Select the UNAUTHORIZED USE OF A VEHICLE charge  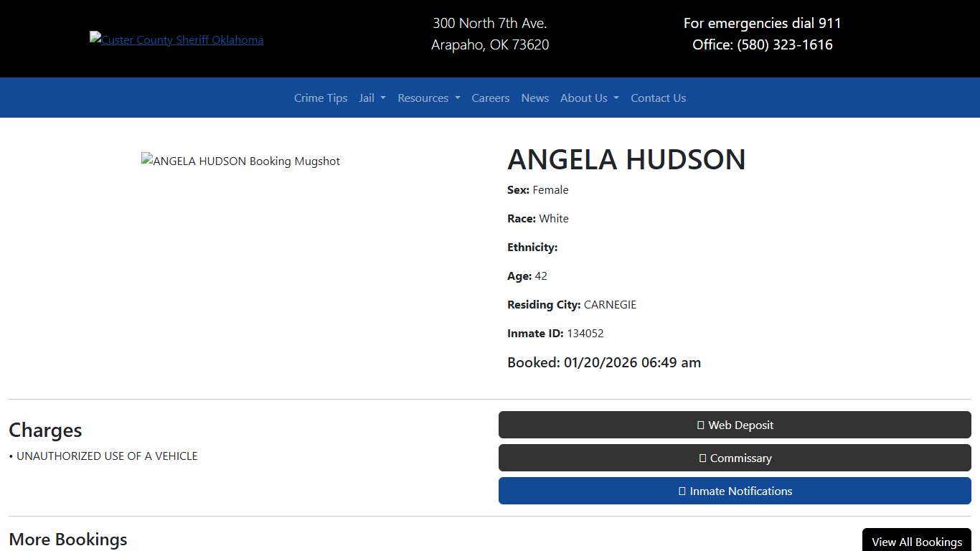pos(108,456)
